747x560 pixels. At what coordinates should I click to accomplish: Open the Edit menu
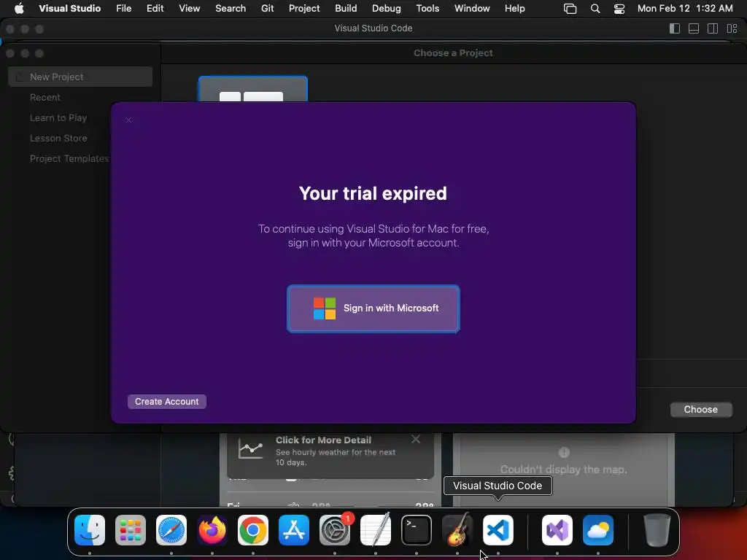155,9
